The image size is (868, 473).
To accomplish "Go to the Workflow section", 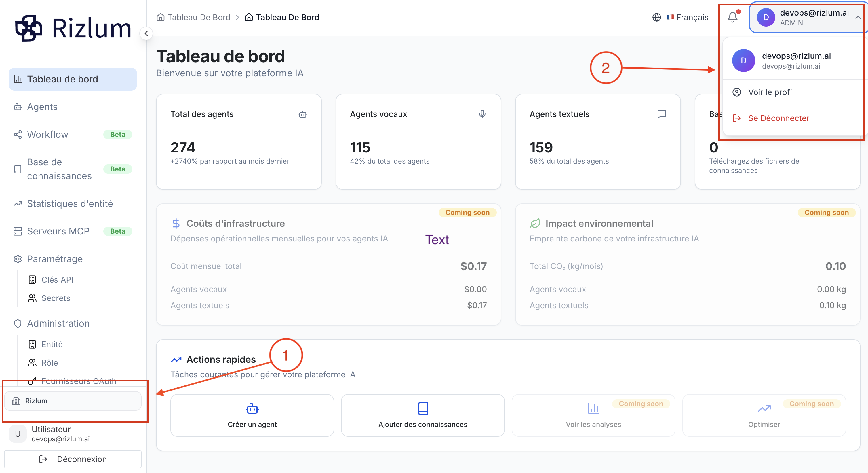I will 73,135.
